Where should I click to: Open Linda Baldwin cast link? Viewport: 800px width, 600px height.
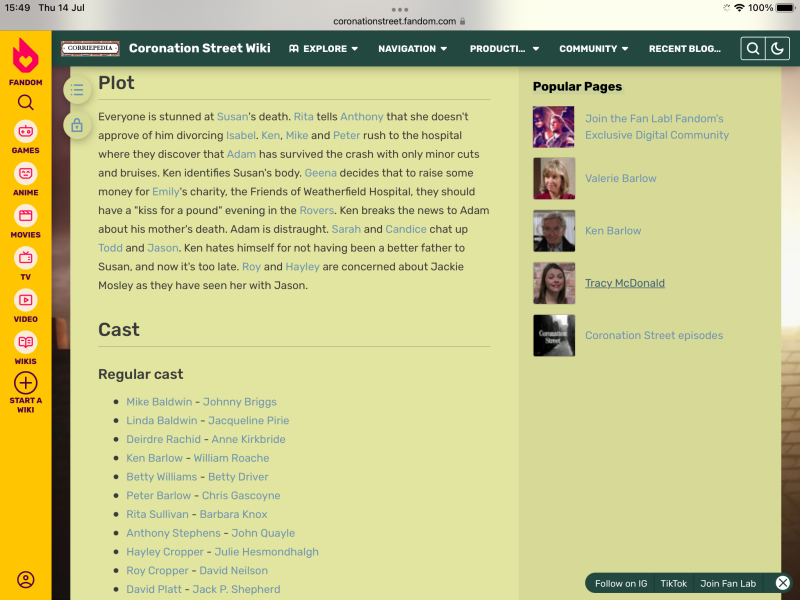point(162,420)
